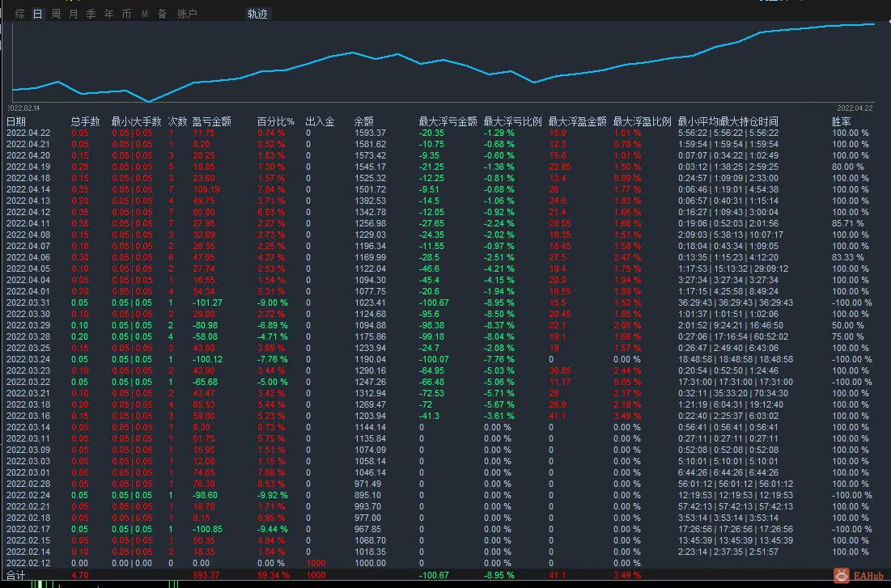Switch to the 账户 account tab
The image size is (891, 588).
coord(187,14)
